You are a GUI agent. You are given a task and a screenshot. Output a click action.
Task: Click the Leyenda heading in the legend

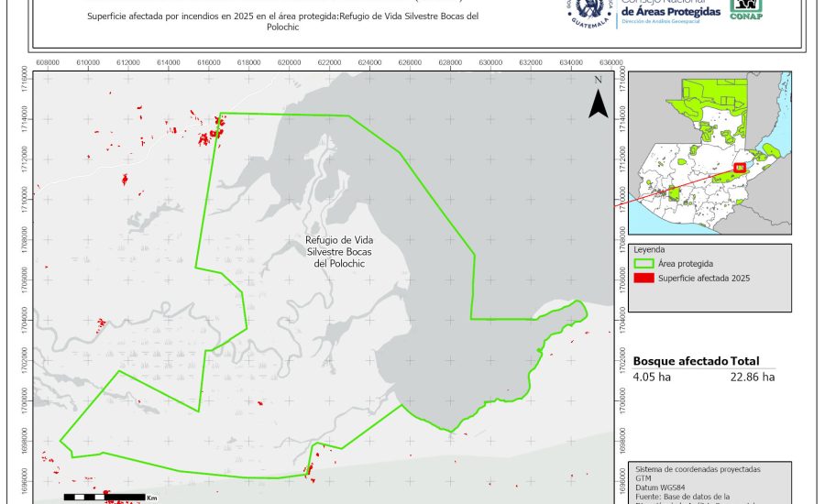coord(649,248)
